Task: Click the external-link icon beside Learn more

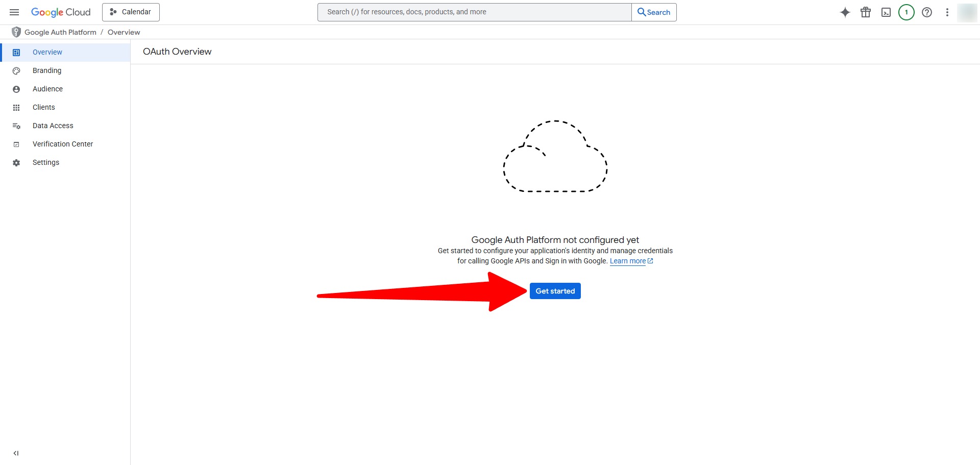Action: click(x=650, y=261)
